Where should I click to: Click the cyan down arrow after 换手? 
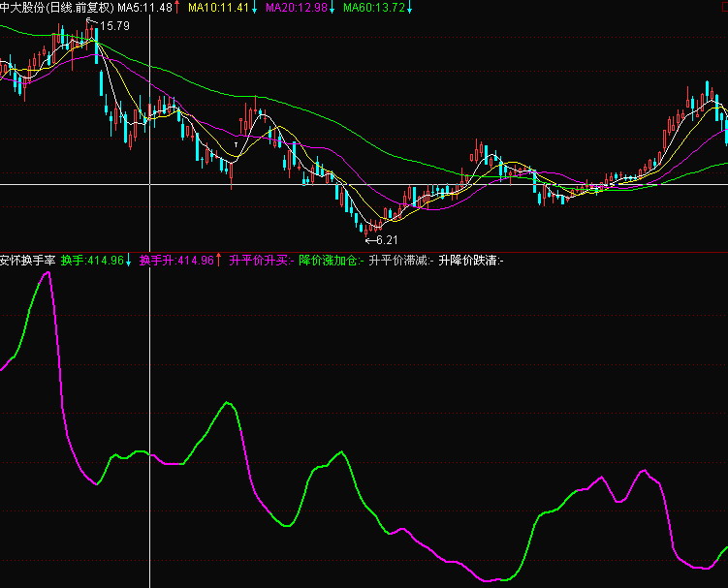[129, 261]
